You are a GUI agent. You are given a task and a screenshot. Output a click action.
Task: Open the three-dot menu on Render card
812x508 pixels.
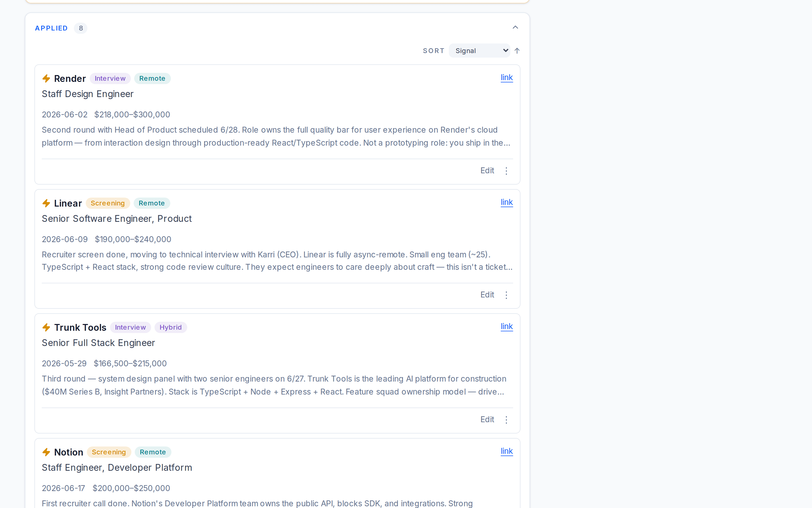point(506,171)
